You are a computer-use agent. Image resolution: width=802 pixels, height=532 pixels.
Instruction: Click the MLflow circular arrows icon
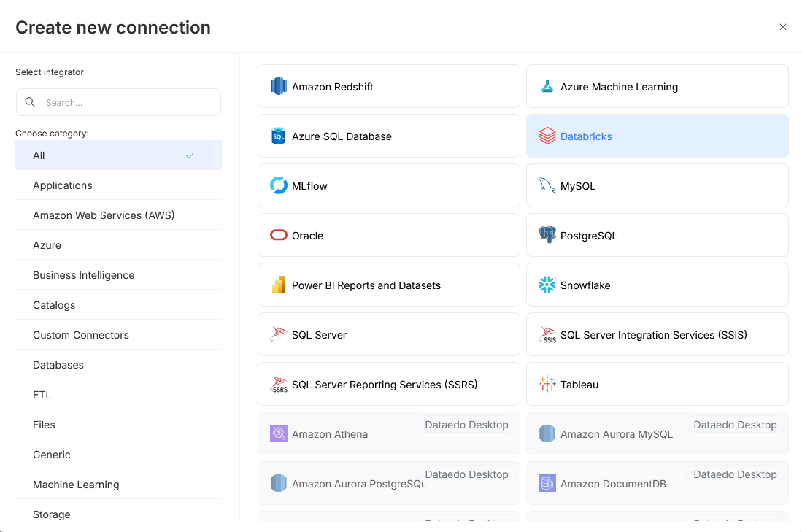point(278,185)
